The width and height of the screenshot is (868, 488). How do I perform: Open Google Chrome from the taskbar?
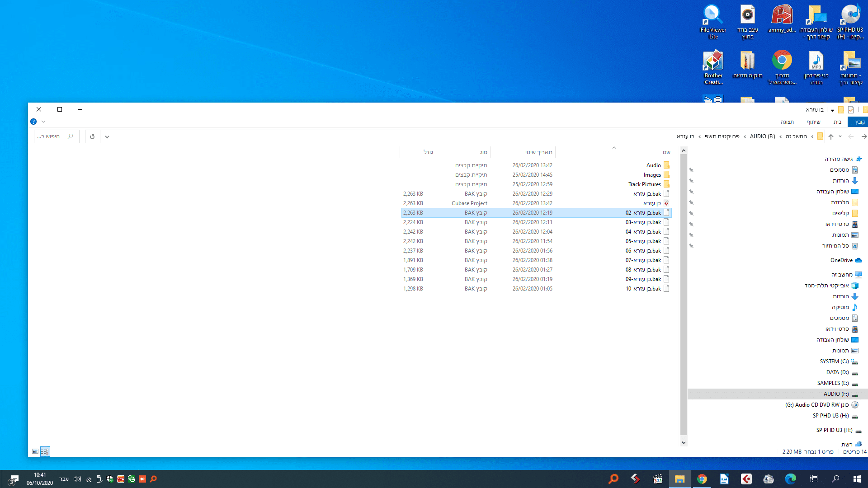coord(702,479)
